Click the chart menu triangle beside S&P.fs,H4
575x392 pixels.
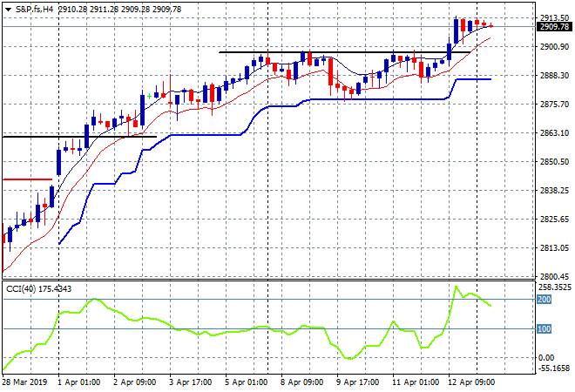[x=8, y=10]
